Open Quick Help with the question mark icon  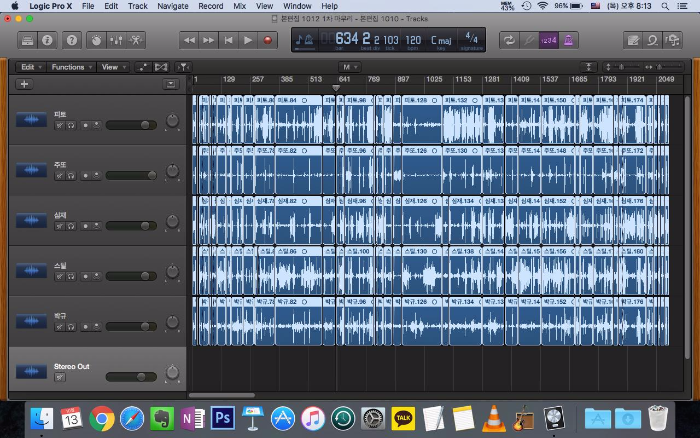[72, 41]
